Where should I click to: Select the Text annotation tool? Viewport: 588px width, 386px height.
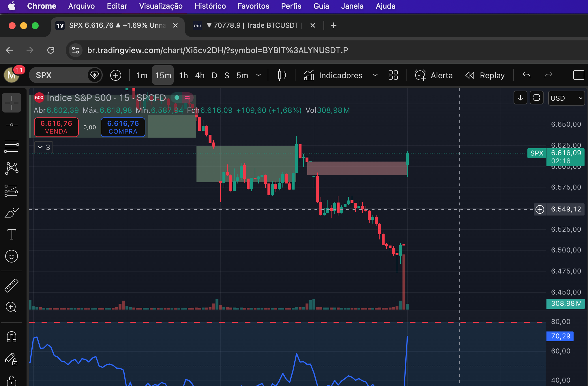pos(12,234)
